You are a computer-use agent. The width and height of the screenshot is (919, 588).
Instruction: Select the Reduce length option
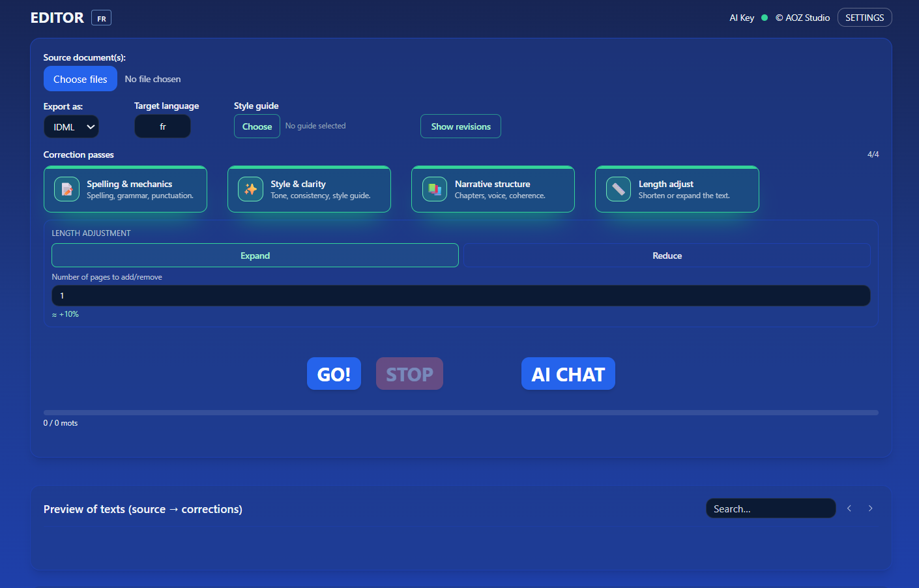(667, 256)
